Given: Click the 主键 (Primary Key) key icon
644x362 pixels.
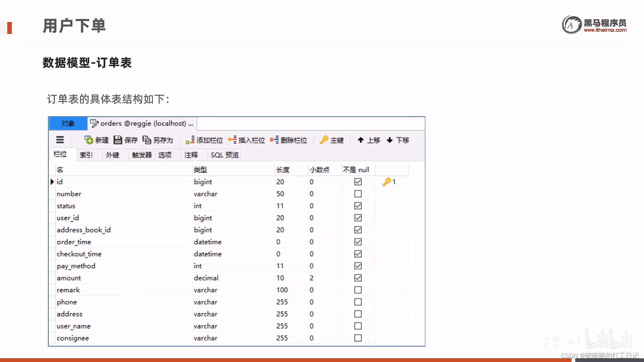Looking at the screenshot, I should (x=324, y=140).
